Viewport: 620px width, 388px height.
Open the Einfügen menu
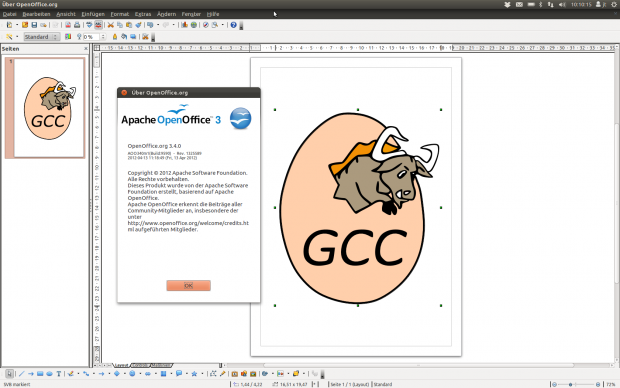click(93, 14)
